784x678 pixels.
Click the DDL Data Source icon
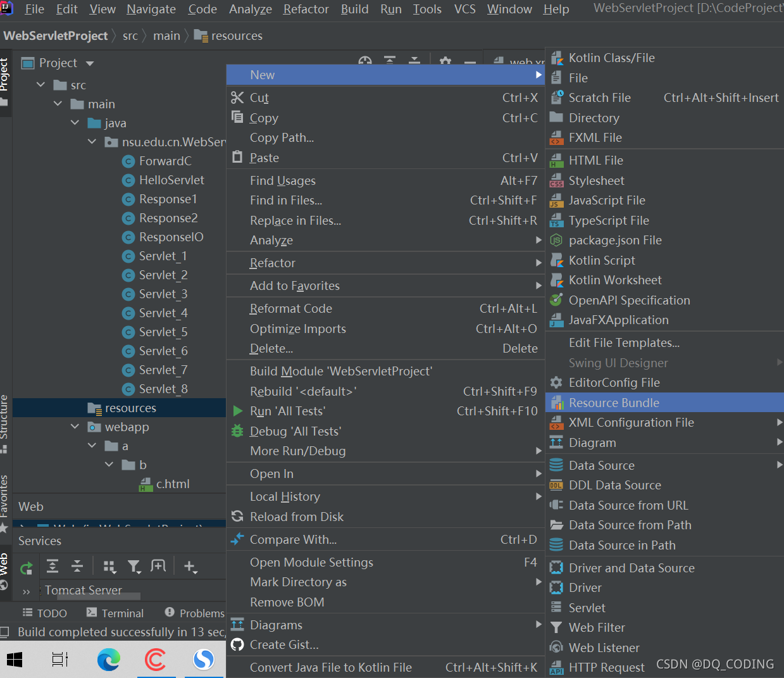pos(557,485)
